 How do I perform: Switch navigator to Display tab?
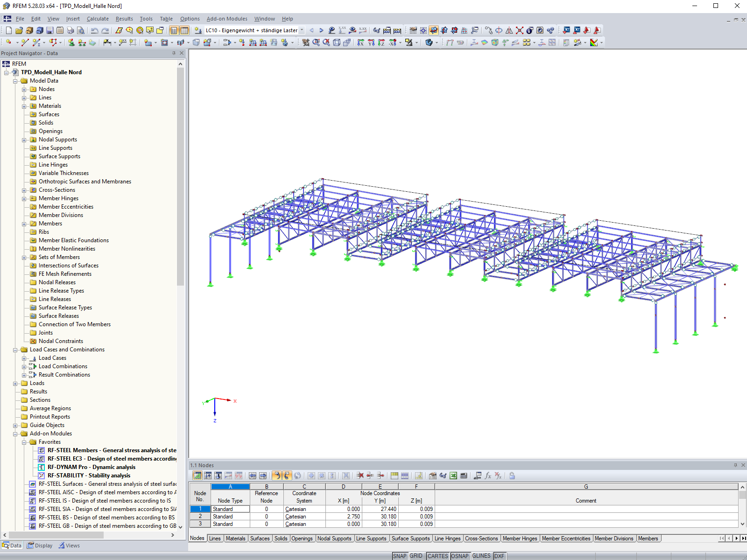pos(40,546)
